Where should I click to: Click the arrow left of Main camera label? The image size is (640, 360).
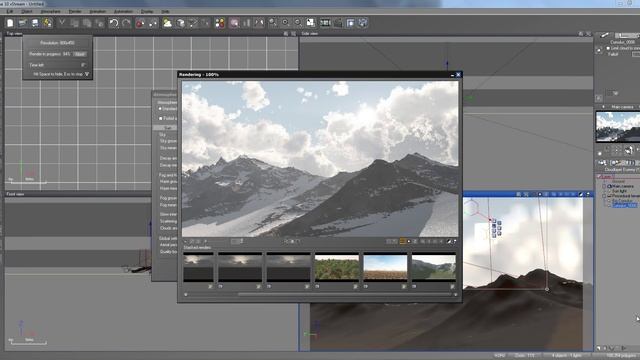click(604, 107)
